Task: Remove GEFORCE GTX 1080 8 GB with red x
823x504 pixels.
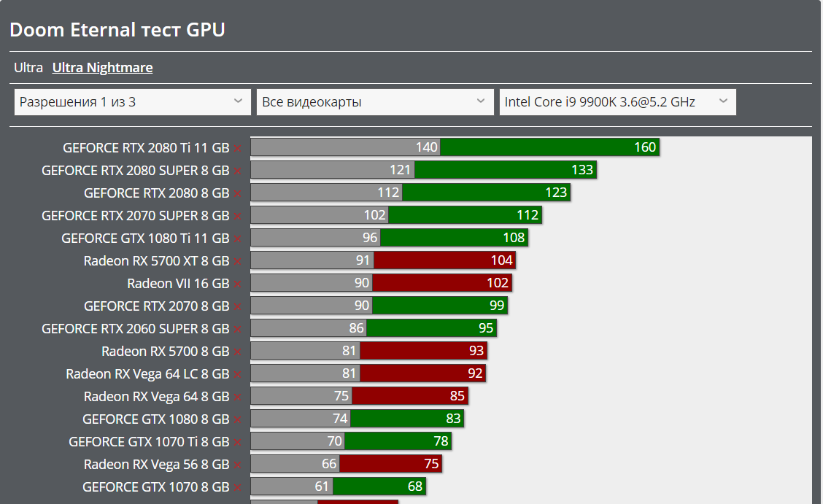Action: click(x=237, y=419)
